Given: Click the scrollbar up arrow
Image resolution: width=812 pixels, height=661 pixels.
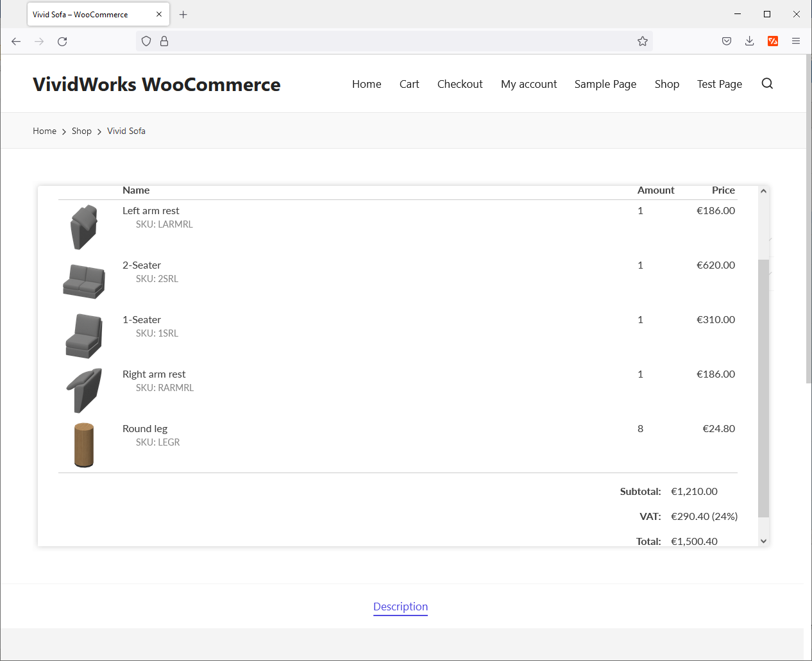Looking at the screenshot, I should pos(763,190).
